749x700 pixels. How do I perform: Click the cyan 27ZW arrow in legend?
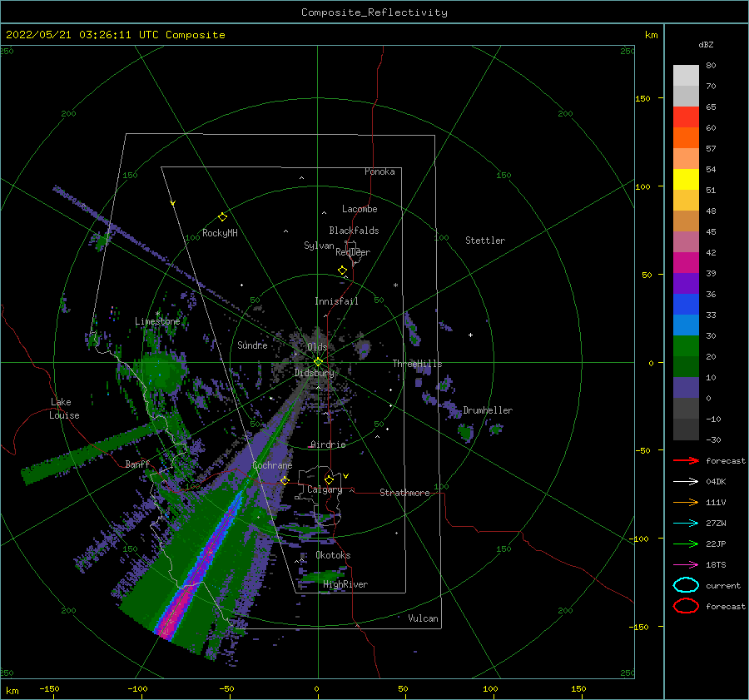[x=686, y=524]
